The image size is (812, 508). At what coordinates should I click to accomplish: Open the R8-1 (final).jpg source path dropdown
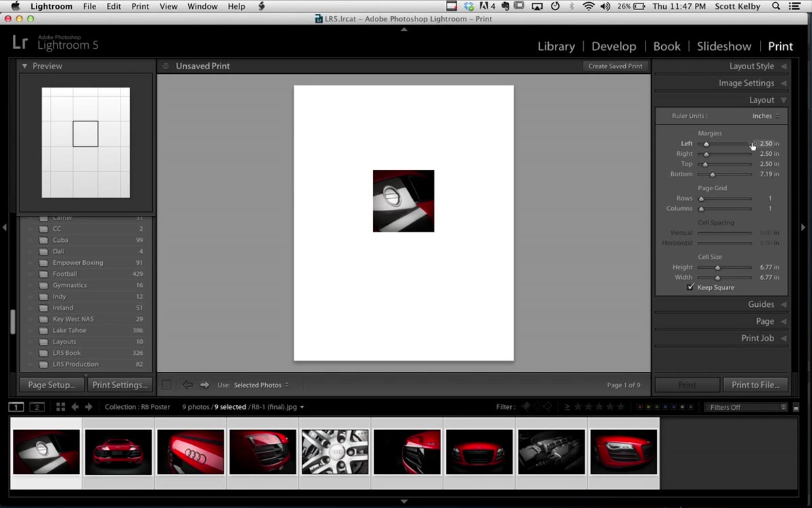pos(277,407)
